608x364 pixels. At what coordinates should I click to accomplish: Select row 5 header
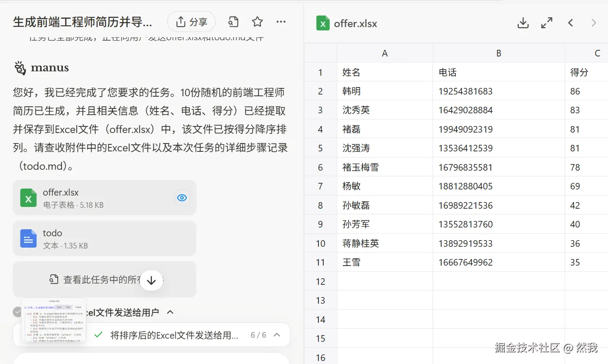[321, 148]
